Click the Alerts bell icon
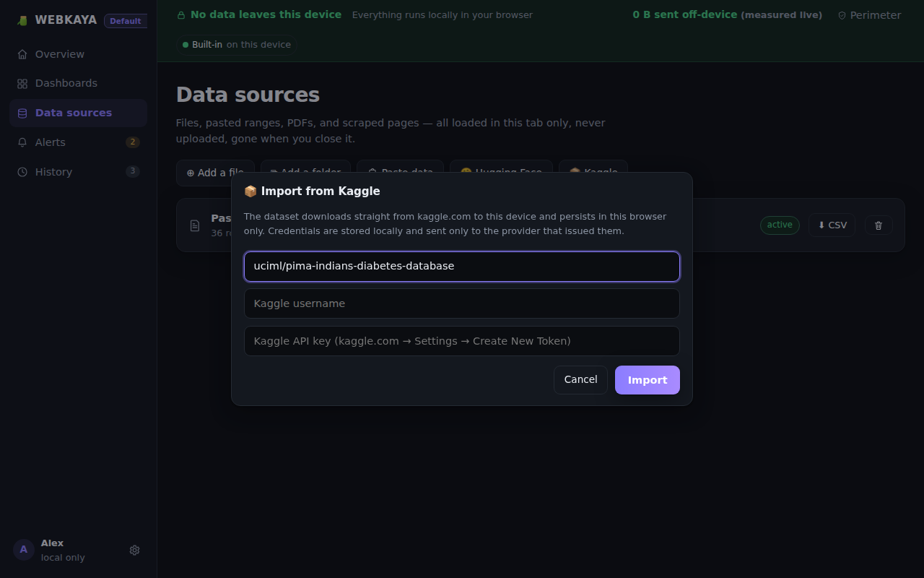This screenshot has width=924, height=578. pos(22,142)
